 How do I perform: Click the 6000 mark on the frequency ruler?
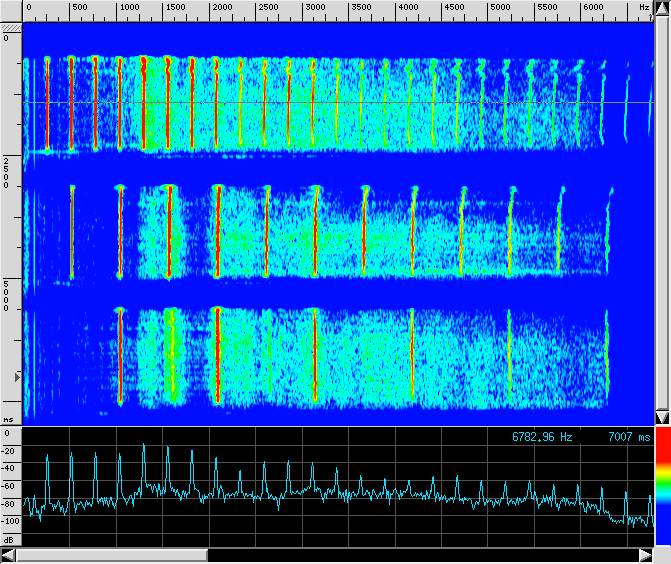pos(594,7)
